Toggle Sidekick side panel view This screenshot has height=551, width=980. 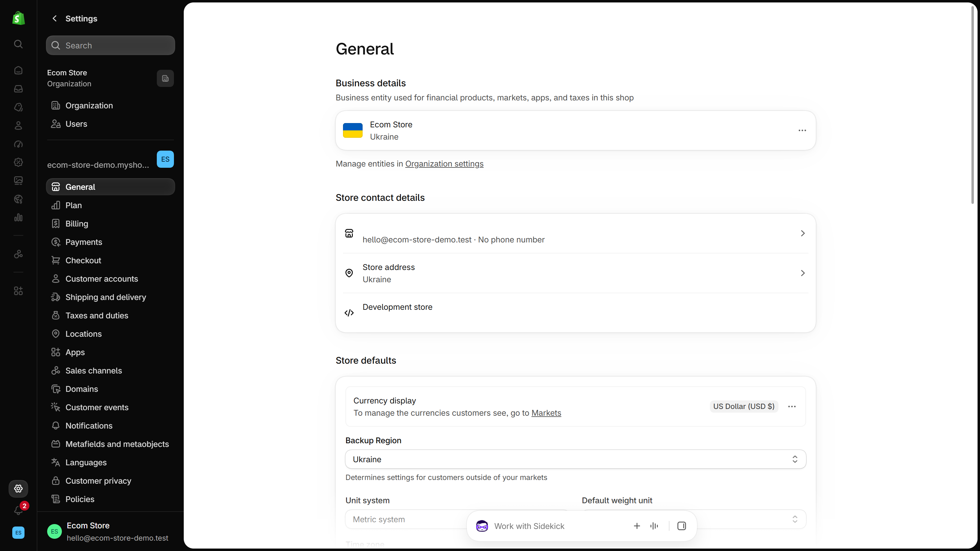(681, 526)
